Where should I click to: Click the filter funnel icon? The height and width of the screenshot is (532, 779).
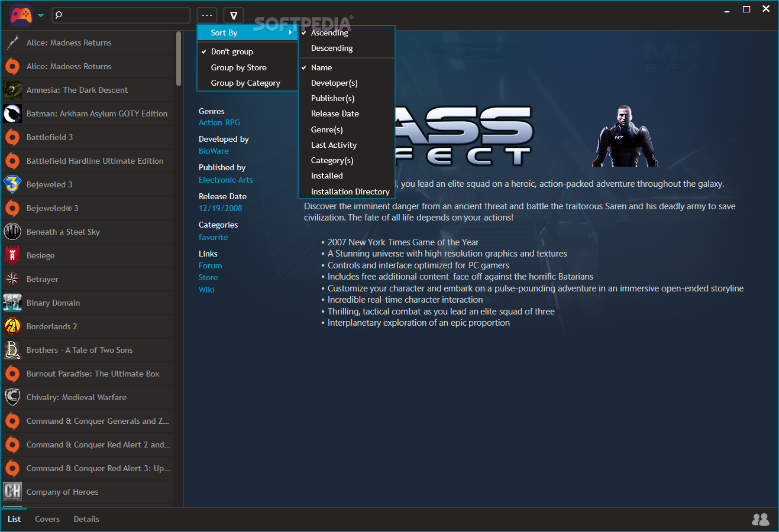[234, 15]
